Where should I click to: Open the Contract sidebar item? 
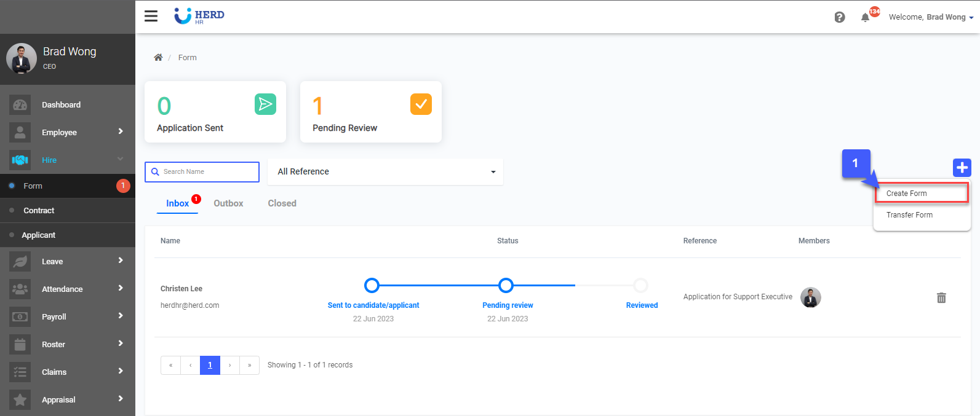pos(39,211)
